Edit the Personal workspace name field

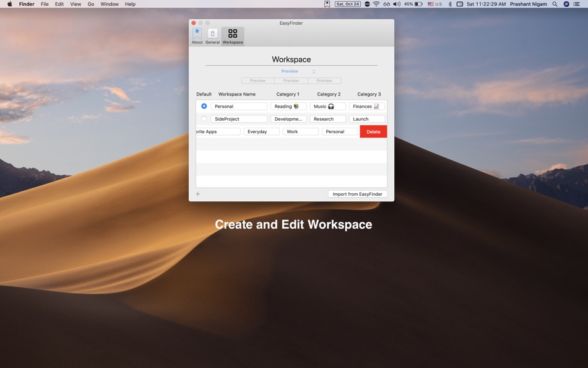pyautogui.click(x=240, y=107)
